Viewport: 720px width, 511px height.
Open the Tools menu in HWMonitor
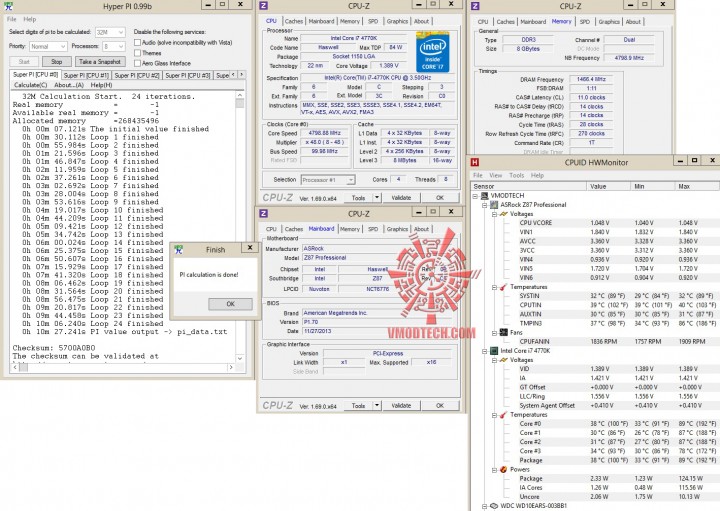click(x=516, y=175)
